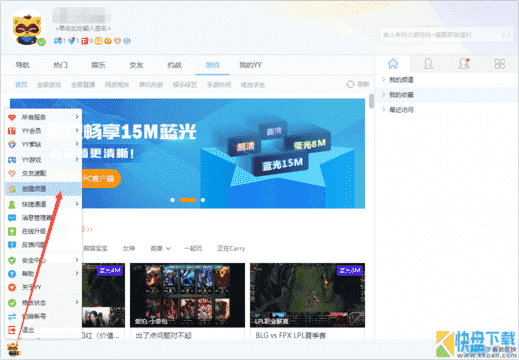Click the purple diamond icon beside YY紫钻
This screenshot has width=519, height=360.
pyautogui.click(x=12, y=144)
